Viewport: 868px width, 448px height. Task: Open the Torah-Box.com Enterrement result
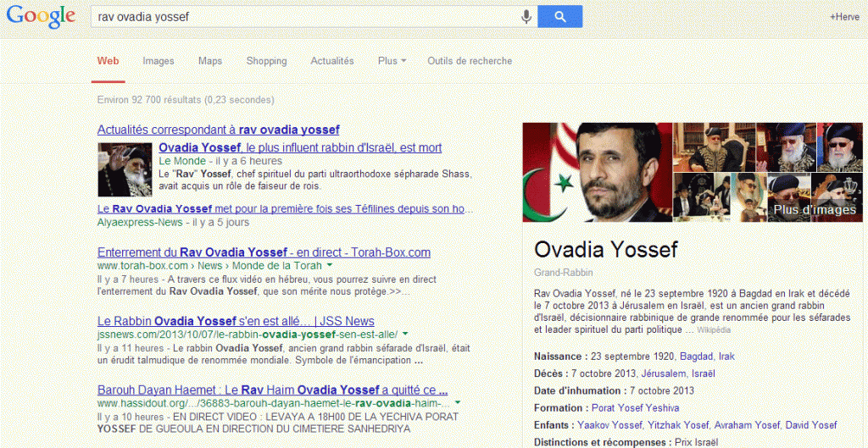(264, 252)
